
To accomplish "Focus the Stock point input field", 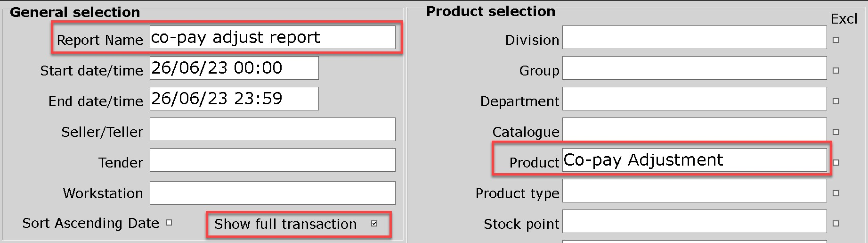I will click(695, 221).
